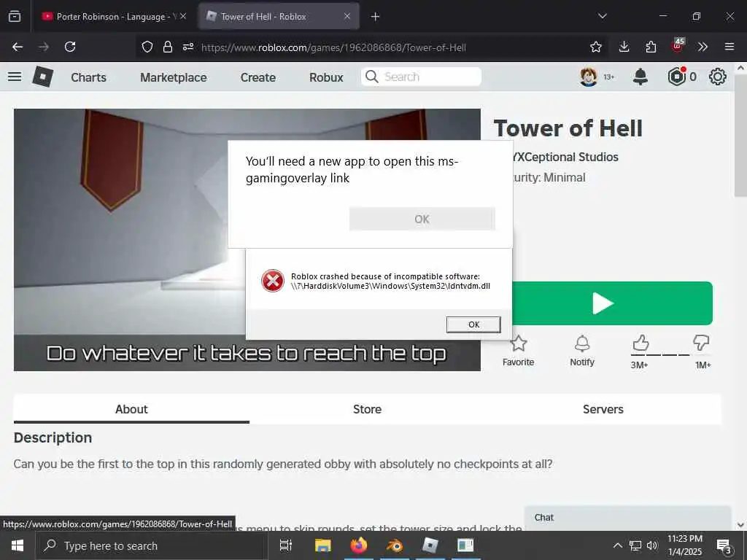This screenshot has width=747, height=560.
Task: Select the Store tab
Action: click(368, 409)
